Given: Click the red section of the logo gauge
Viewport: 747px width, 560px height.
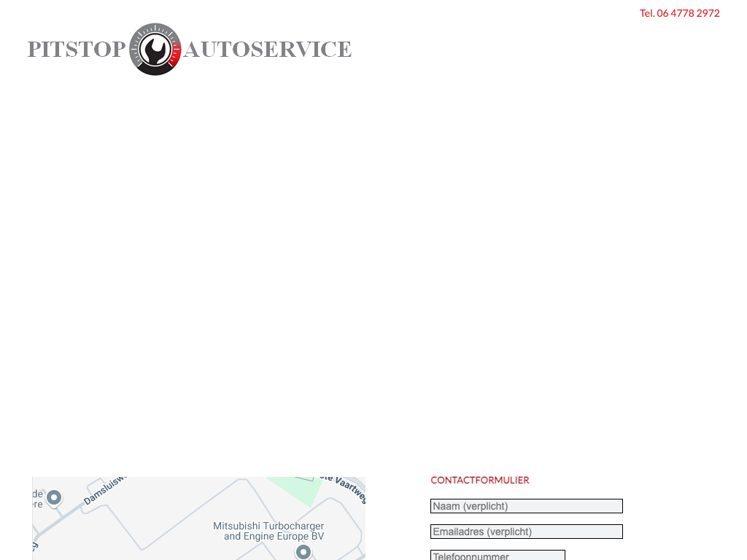Looking at the screenshot, I should (174, 57).
